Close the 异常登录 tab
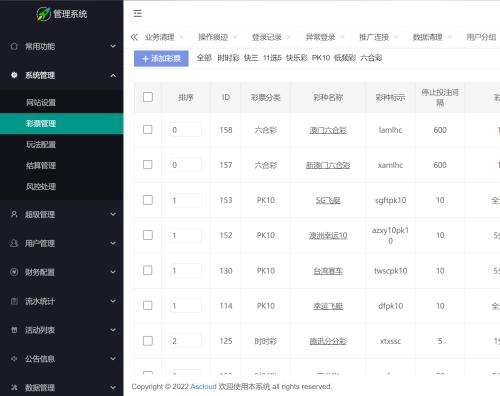500x396 pixels. [342, 37]
